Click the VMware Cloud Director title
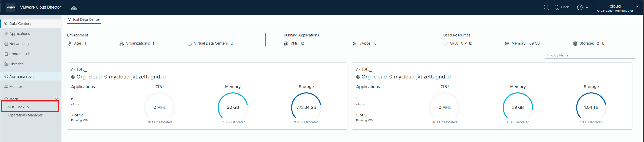 tap(40, 7)
